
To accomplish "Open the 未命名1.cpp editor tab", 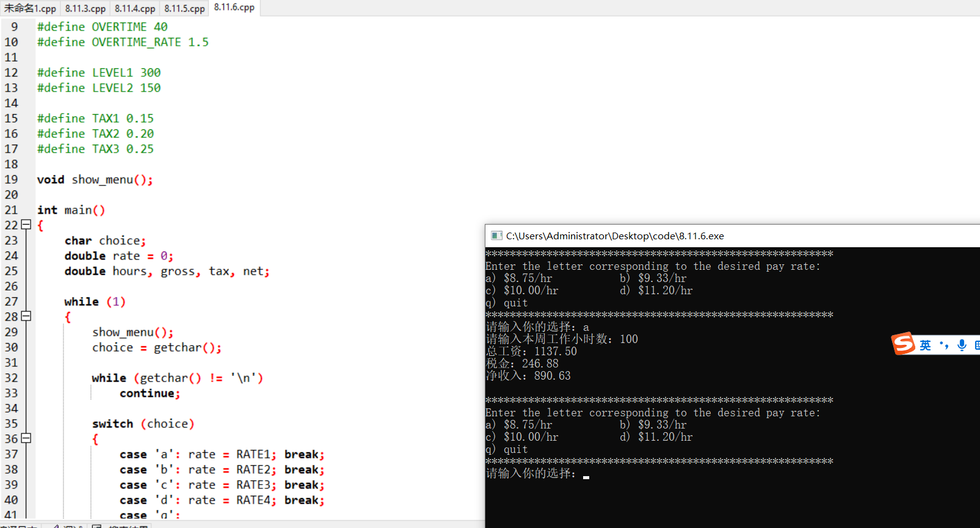I will [x=30, y=9].
